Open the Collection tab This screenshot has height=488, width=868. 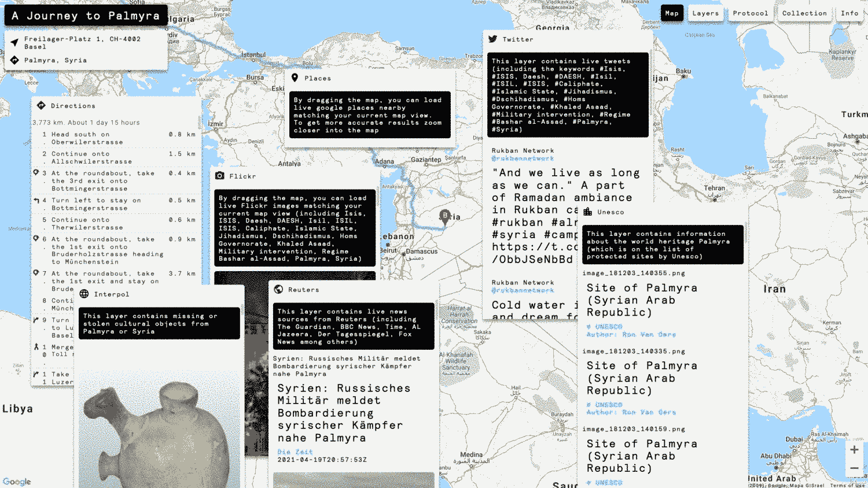pos(804,13)
